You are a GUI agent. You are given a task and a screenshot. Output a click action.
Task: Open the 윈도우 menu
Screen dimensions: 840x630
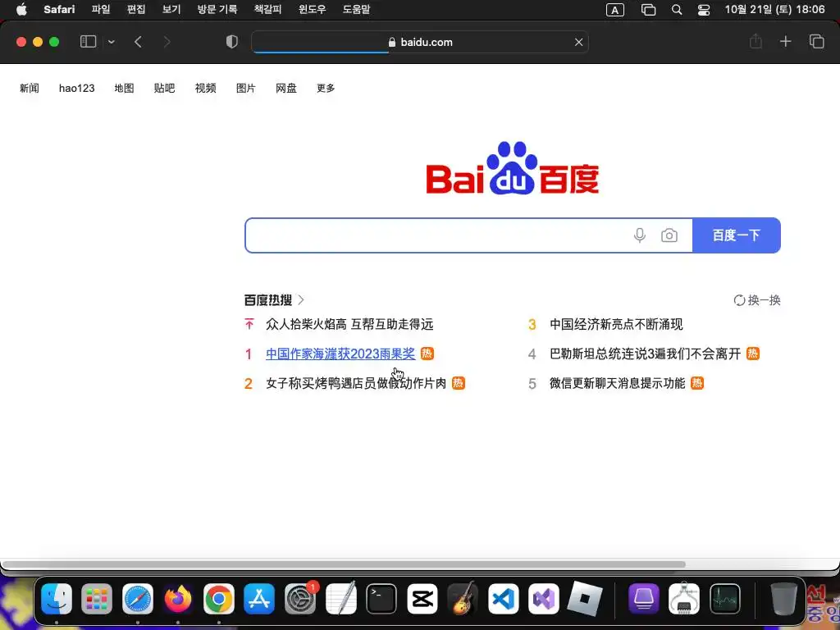[313, 9]
